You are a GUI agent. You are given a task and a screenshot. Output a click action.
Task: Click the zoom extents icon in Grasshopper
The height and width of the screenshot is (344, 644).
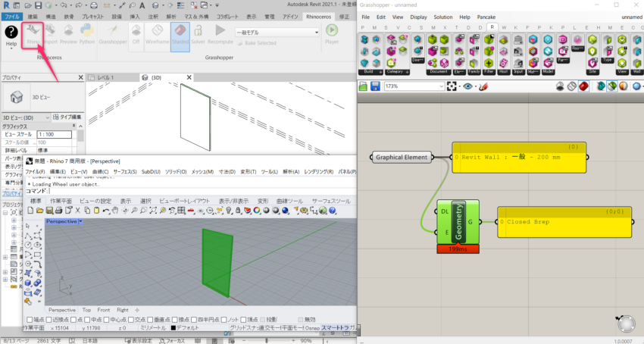point(452,86)
